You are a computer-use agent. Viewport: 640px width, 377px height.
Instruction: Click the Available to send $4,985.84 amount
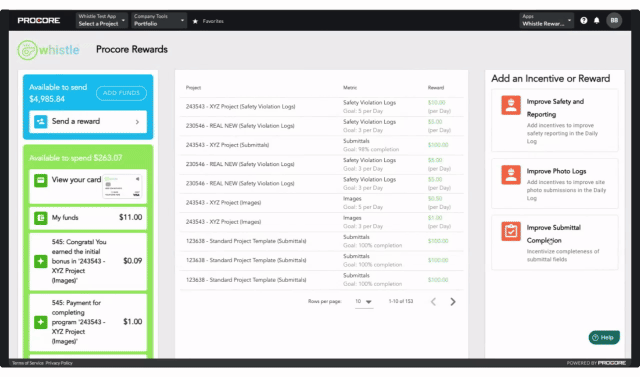pos(47,99)
